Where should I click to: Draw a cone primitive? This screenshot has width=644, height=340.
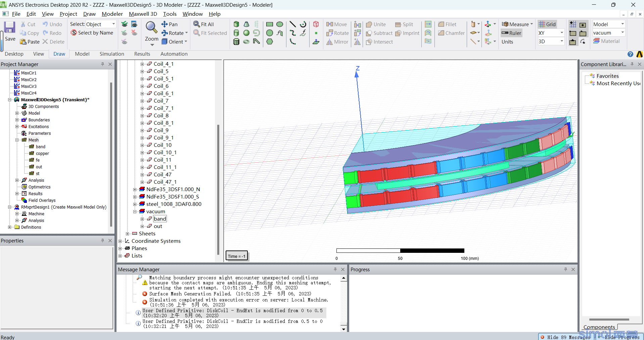pyautogui.click(x=246, y=24)
